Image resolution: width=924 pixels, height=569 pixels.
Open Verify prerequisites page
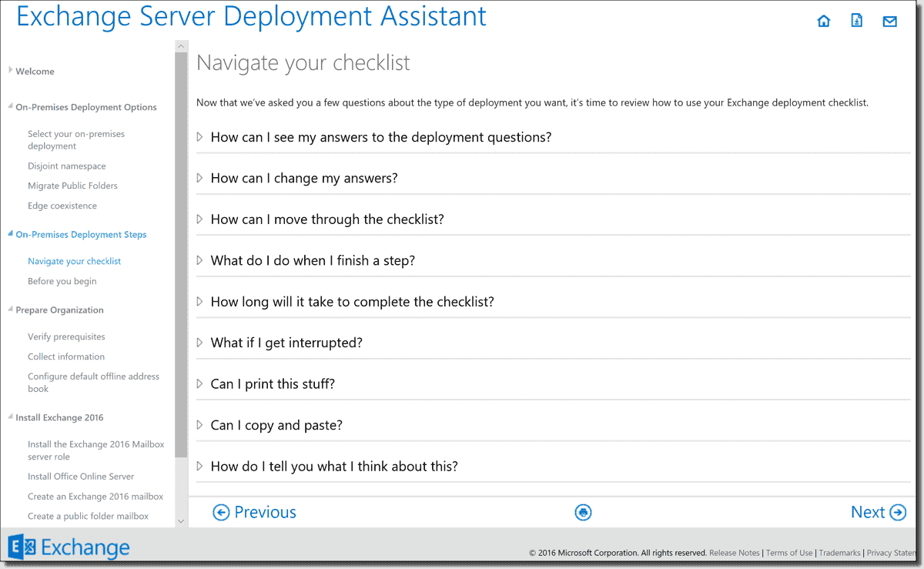[x=66, y=336]
